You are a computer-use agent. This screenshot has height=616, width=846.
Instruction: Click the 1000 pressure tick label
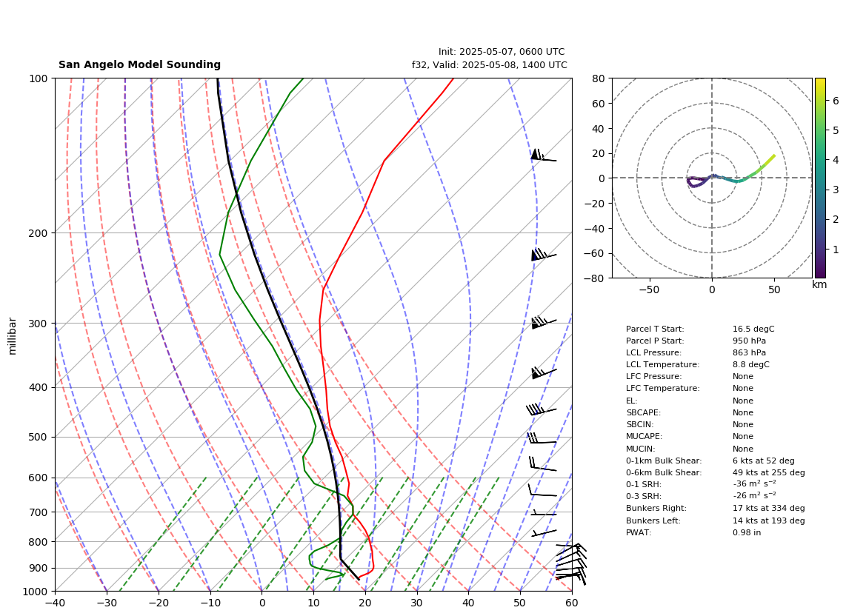pos(36,592)
